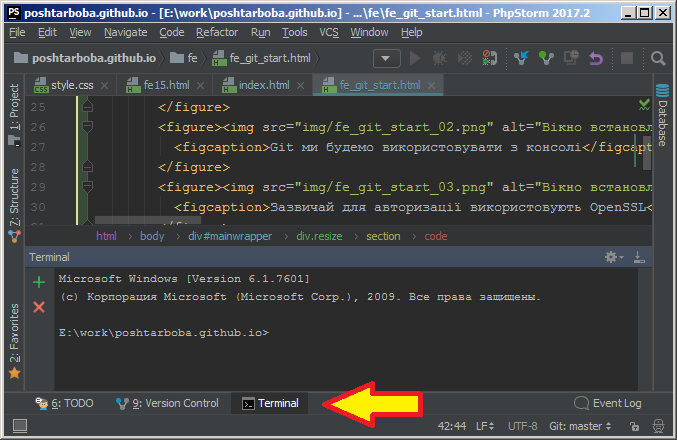Image resolution: width=677 pixels, height=440 pixels.
Task: Click fe_git_start.html in the navigation bar
Action: [x=262, y=58]
